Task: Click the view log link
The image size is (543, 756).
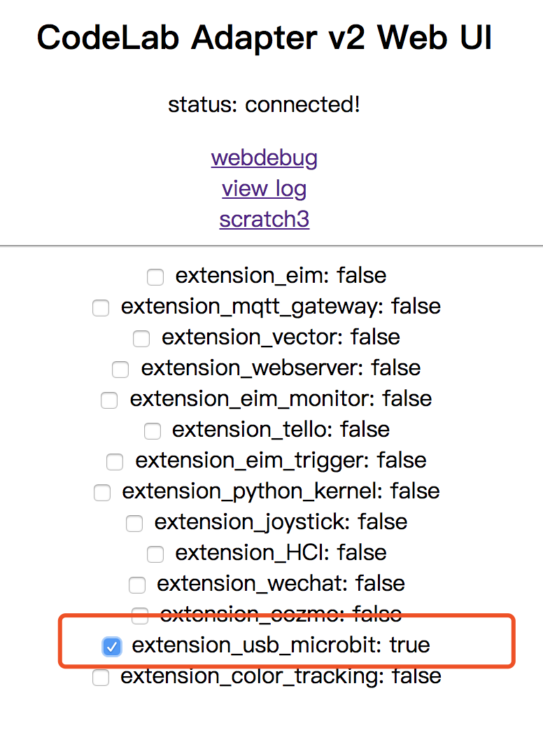Action: pos(264,188)
